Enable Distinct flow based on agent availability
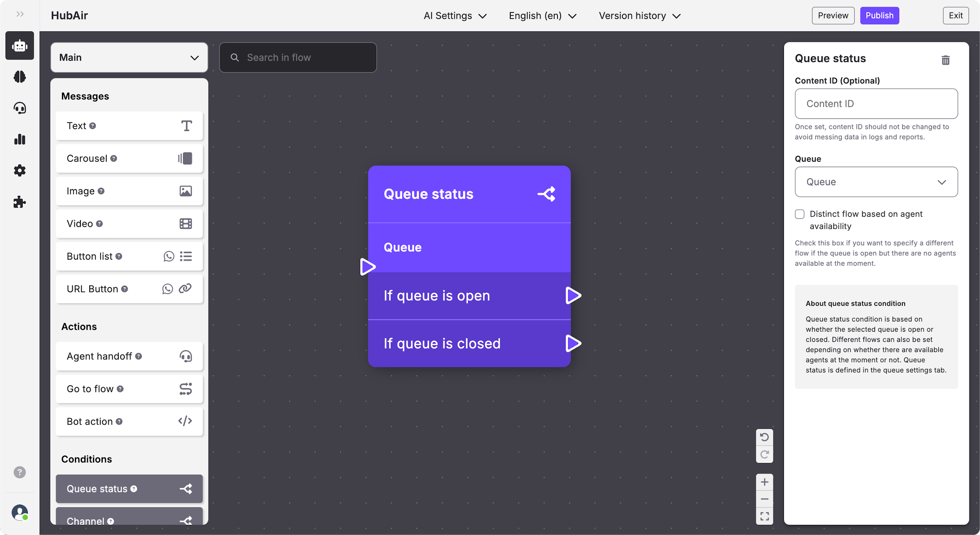This screenshot has height=535, width=980. coord(799,214)
